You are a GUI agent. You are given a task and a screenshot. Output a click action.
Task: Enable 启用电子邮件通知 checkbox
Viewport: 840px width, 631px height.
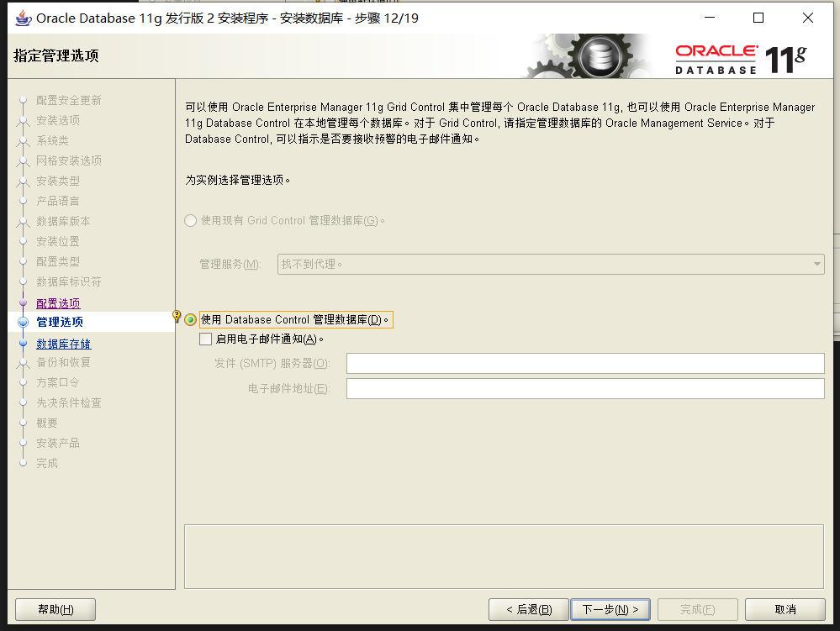point(206,339)
